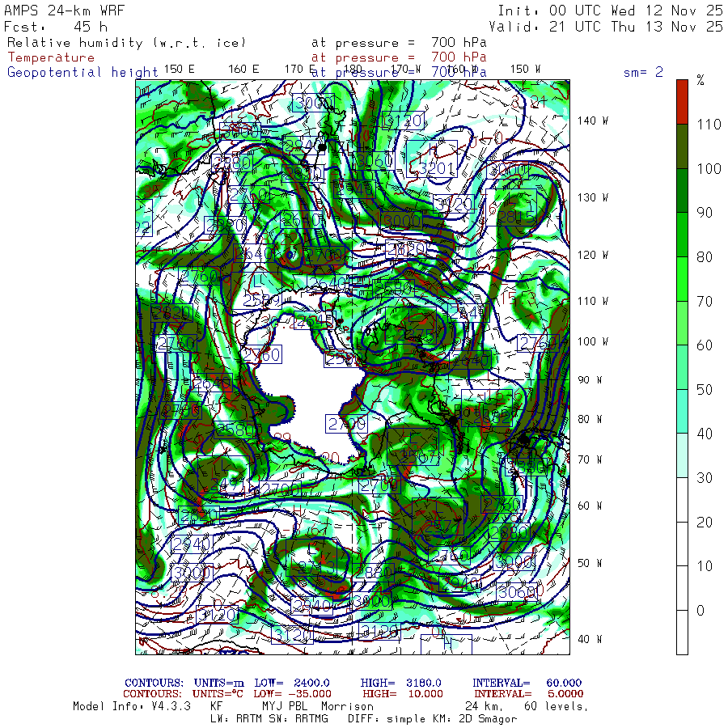The image size is (728, 728).
Task: Click the colorbar segment between 80 and 90
Action: (682, 235)
